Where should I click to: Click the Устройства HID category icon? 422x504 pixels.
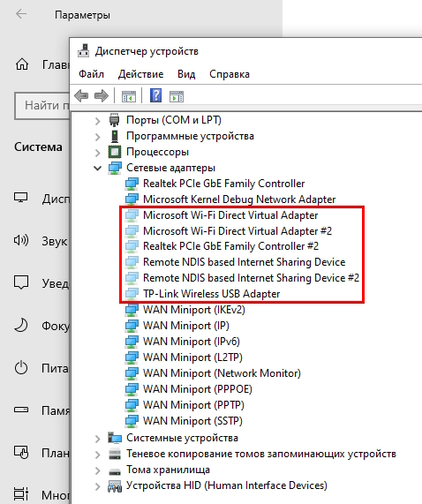tap(115, 485)
